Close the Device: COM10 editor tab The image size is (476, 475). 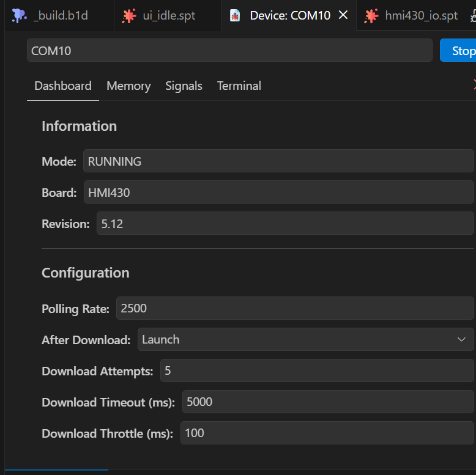(x=343, y=15)
